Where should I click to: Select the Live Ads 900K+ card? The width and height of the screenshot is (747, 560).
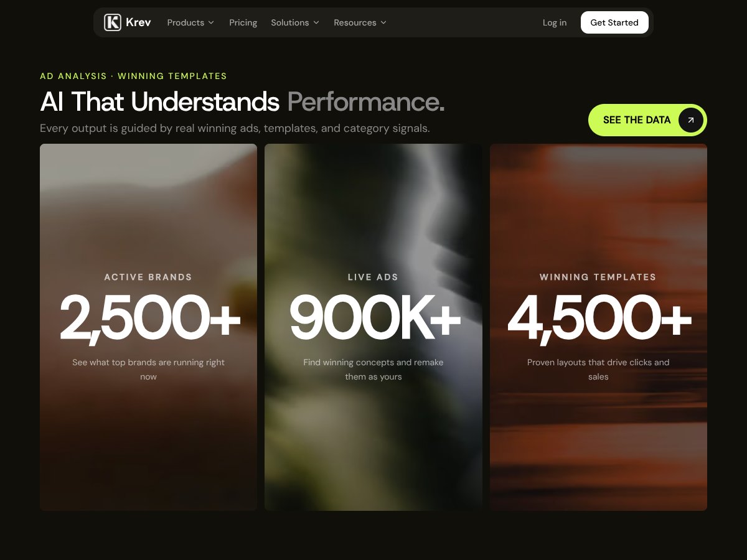374,327
